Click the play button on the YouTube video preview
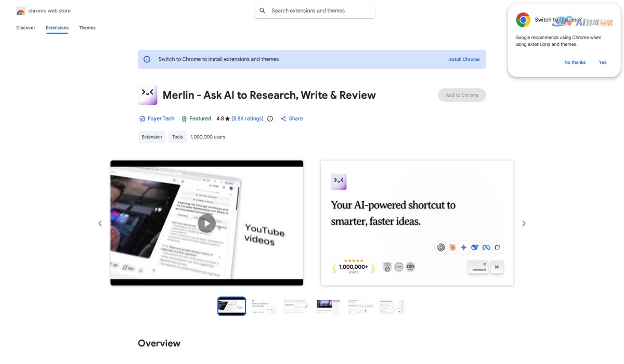The width and height of the screenshot is (624, 364). [x=206, y=223]
